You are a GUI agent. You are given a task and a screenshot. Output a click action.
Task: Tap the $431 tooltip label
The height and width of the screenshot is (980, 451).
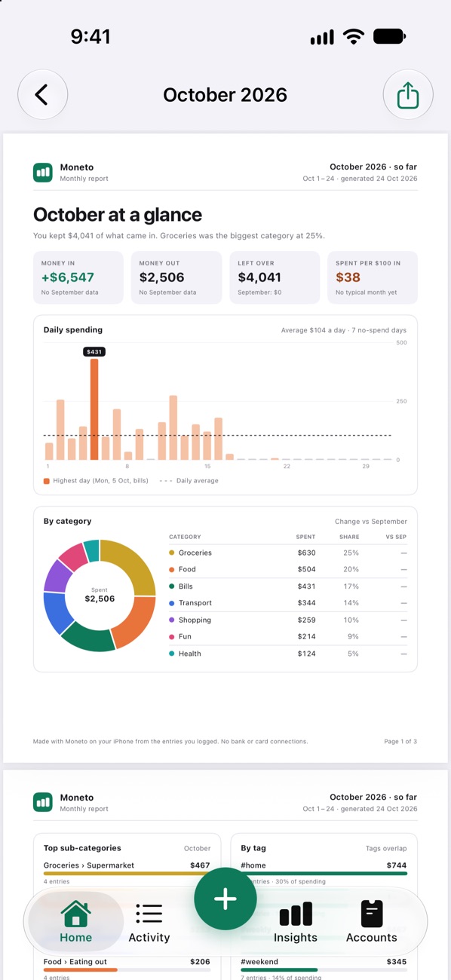click(x=94, y=352)
